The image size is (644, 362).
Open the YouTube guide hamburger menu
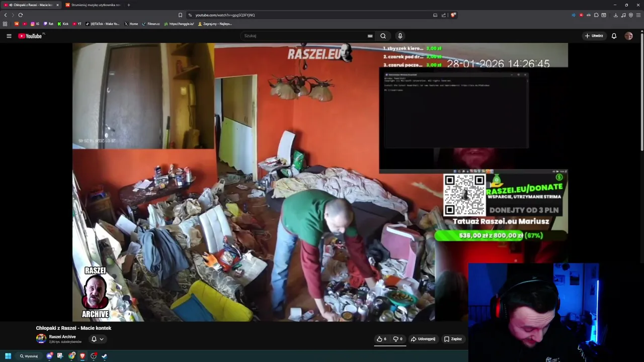[9, 36]
